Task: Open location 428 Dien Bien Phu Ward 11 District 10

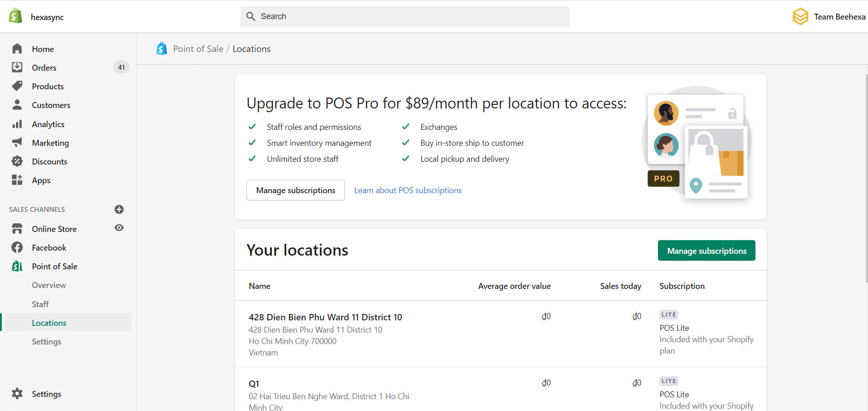Action: tap(325, 317)
